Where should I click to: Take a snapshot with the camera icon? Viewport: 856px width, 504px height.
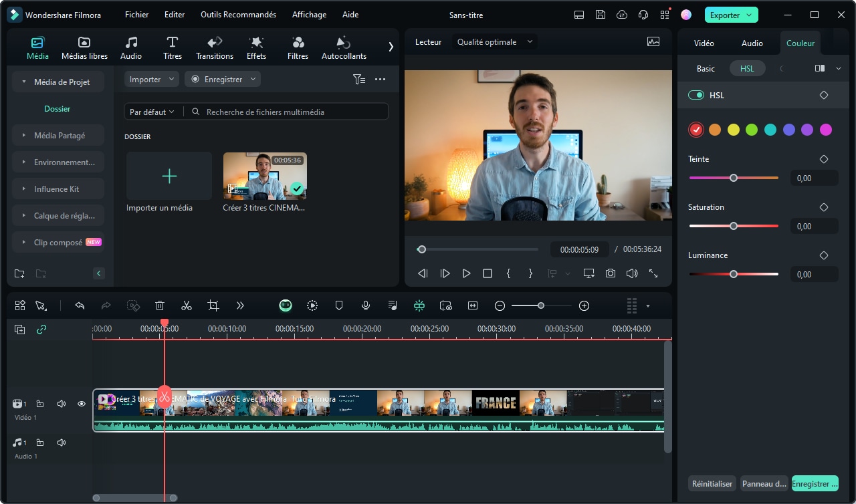611,273
